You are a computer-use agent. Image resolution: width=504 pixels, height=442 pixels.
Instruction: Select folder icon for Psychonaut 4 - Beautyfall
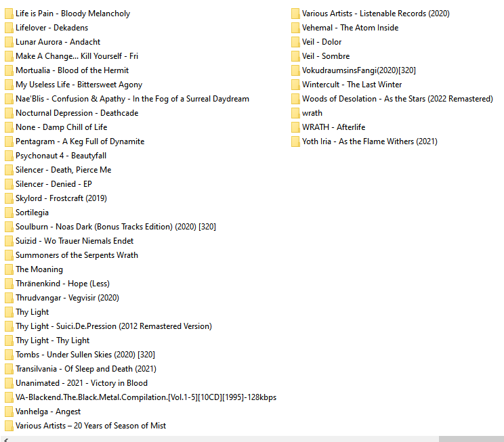click(x=9, y=156)
